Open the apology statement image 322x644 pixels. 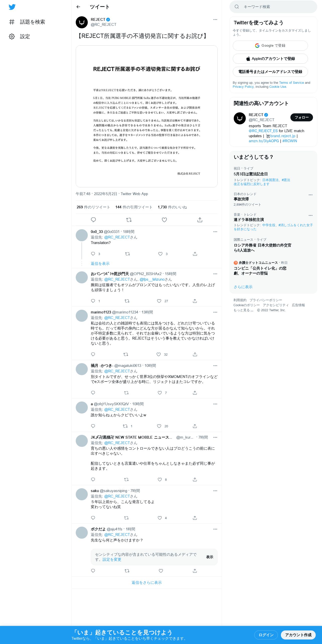point(147,116)
